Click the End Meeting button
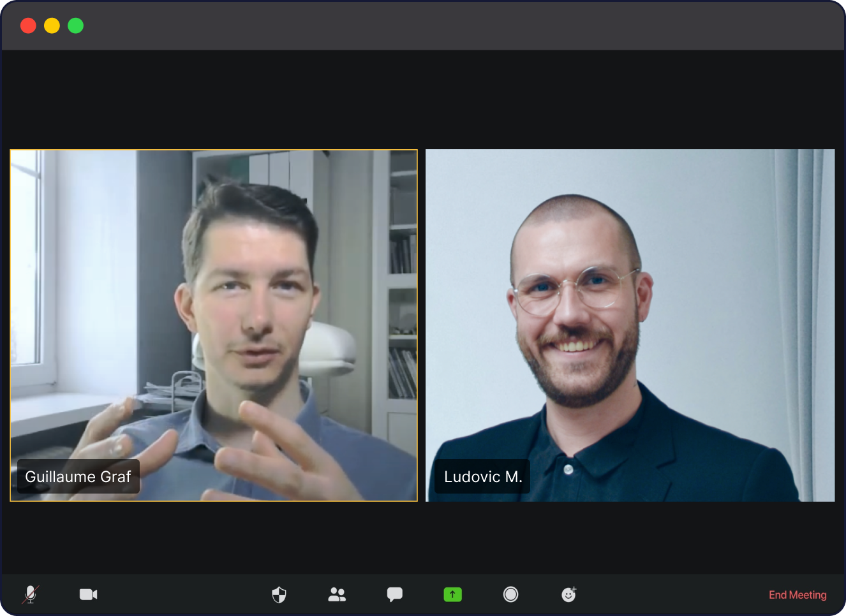The image size is (846, 616). 797,594
